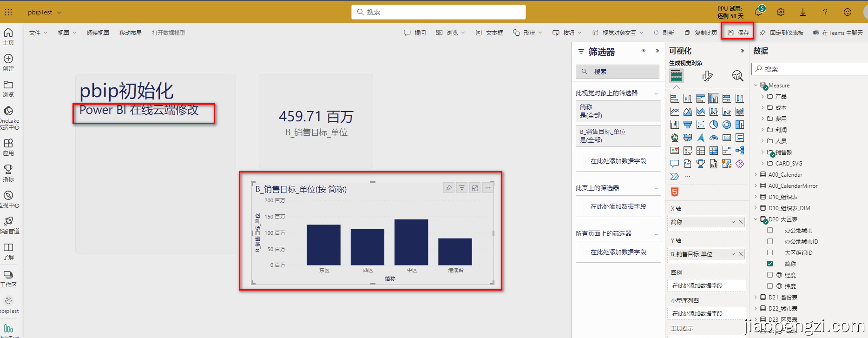Viewport: 868px width, 338px height.
Task: Select the clustered column chart visual
Action: (714, 99)
